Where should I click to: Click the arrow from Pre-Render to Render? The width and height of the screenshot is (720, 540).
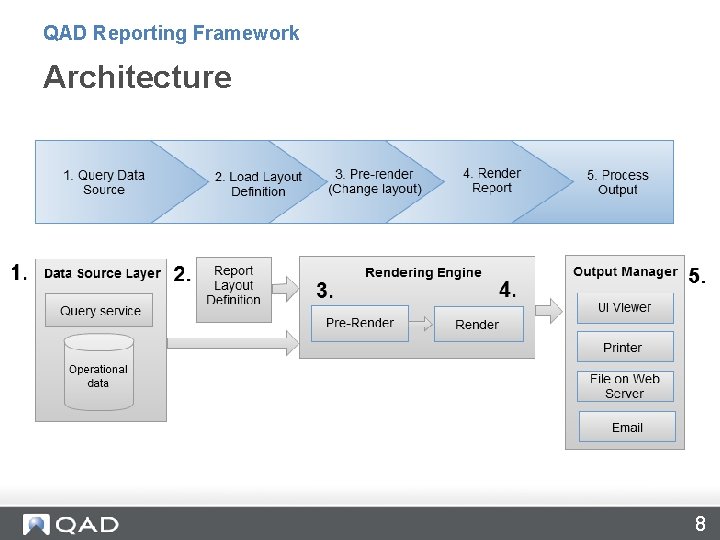(421, 323)
